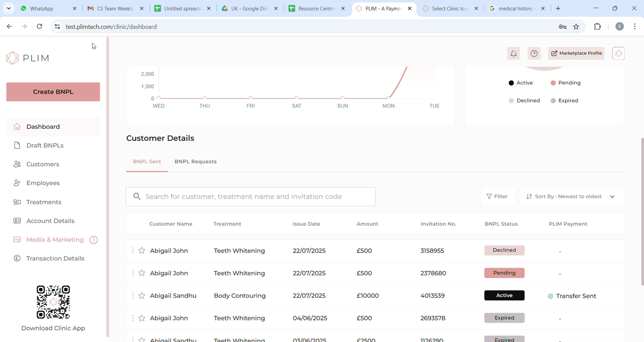This screenshot has height=342, width=644.
Task: Bookmark this page with the star icon
Action: pos(576,27)
